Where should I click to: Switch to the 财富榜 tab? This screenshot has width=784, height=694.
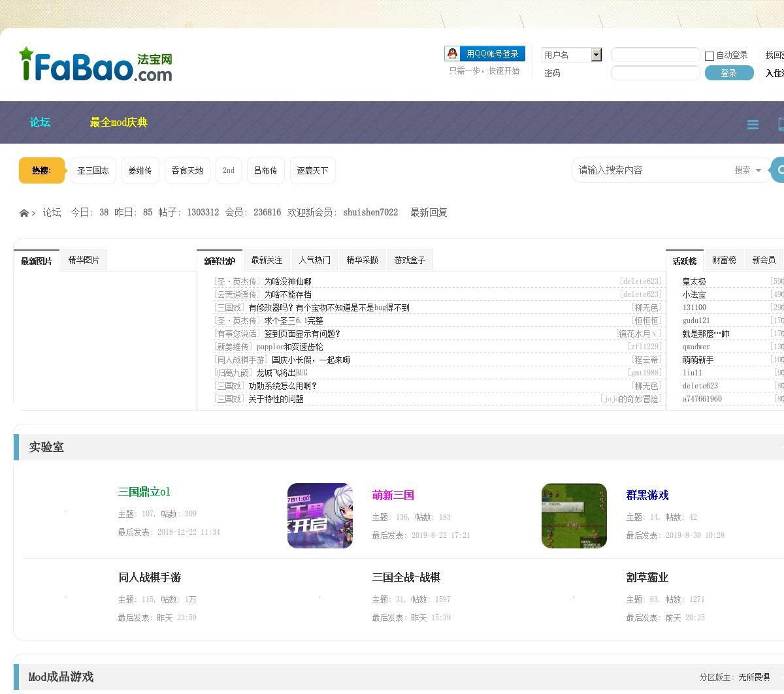coord(724,260)
